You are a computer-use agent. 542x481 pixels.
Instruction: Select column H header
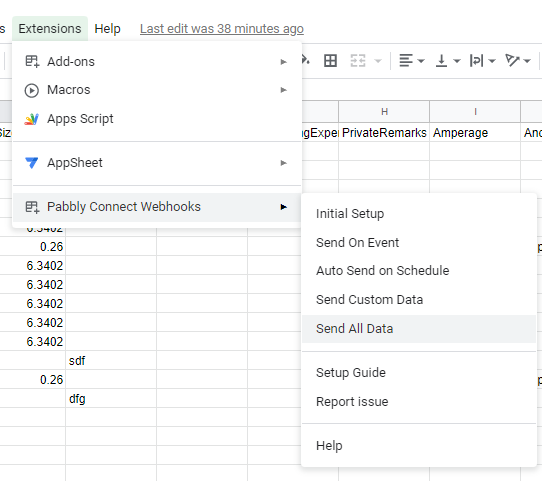[x=384, y=111]
